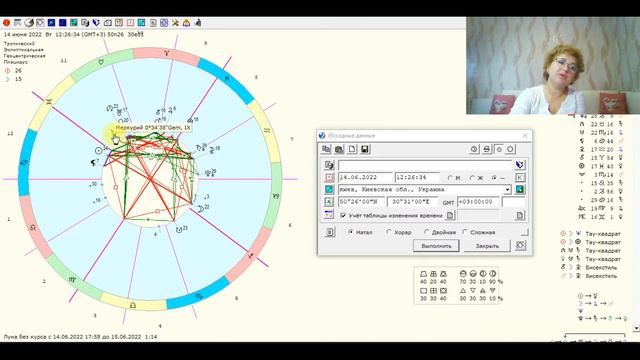Screen dimensions: 640x360
Task: Click the page icon after time-change checkbox label
Action: [450, 215]
